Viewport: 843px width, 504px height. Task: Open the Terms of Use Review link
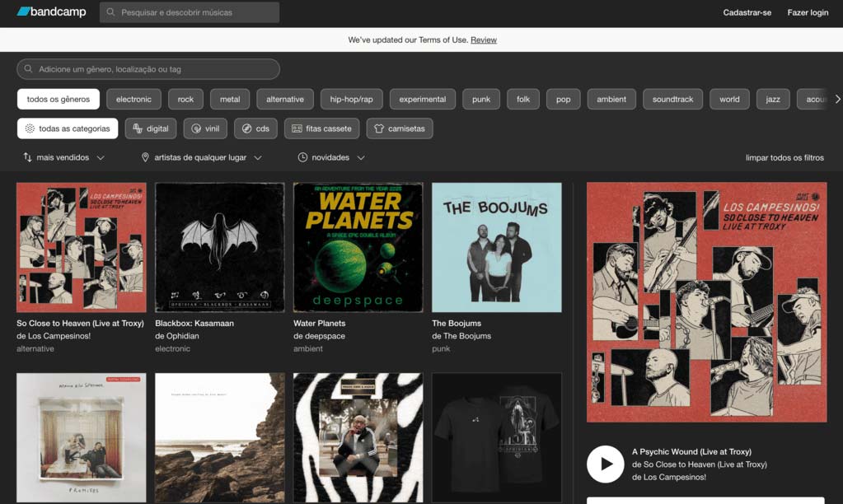[x=484, y=40]
